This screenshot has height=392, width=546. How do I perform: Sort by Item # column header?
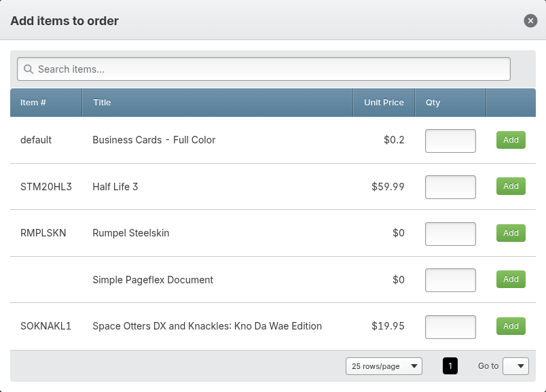[x=46, y=103]
